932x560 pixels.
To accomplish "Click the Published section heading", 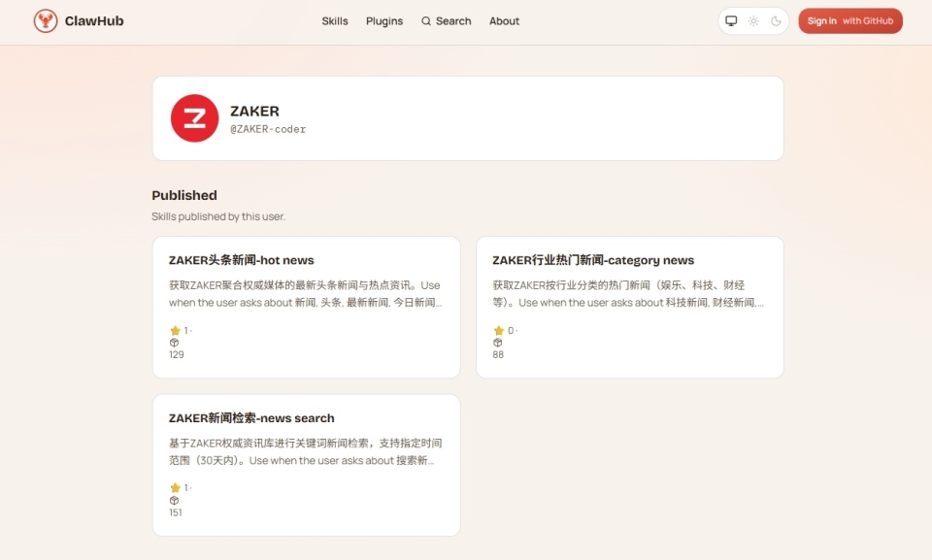I will click(x=184, y=195).
